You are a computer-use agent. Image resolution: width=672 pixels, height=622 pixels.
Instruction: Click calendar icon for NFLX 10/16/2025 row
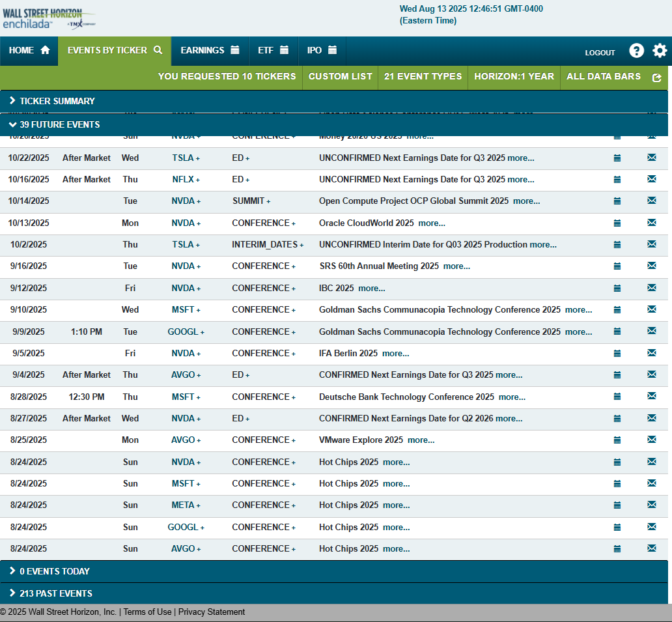(x=617, y=180)
